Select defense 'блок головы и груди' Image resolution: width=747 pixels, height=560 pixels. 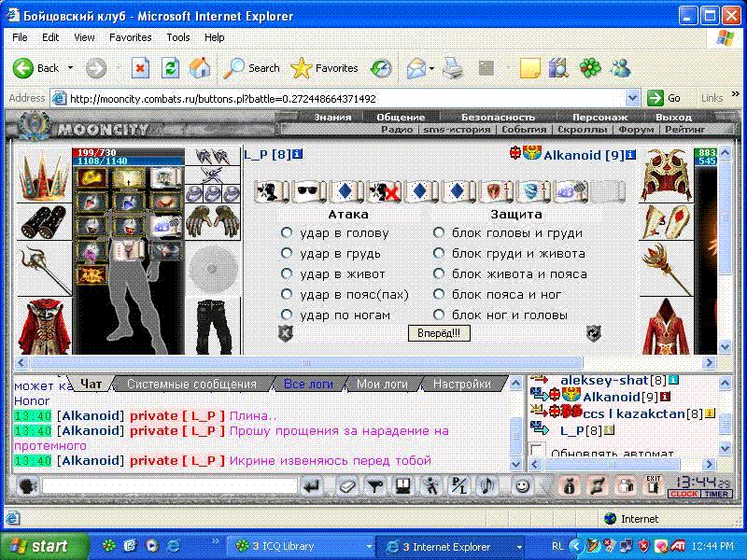[x=439, y=232]
